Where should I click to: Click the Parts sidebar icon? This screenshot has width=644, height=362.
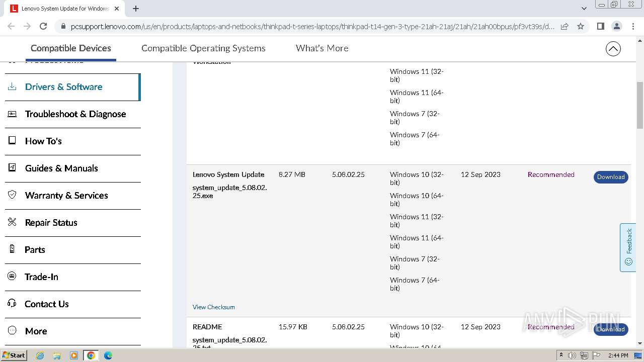tap(12, 249)
